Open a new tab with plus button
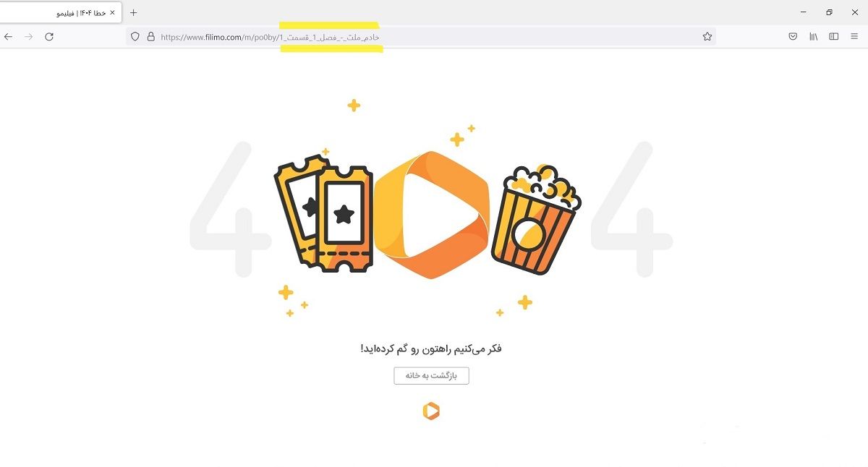The height and width of the screenshot is (467, 868). [133, 12]
